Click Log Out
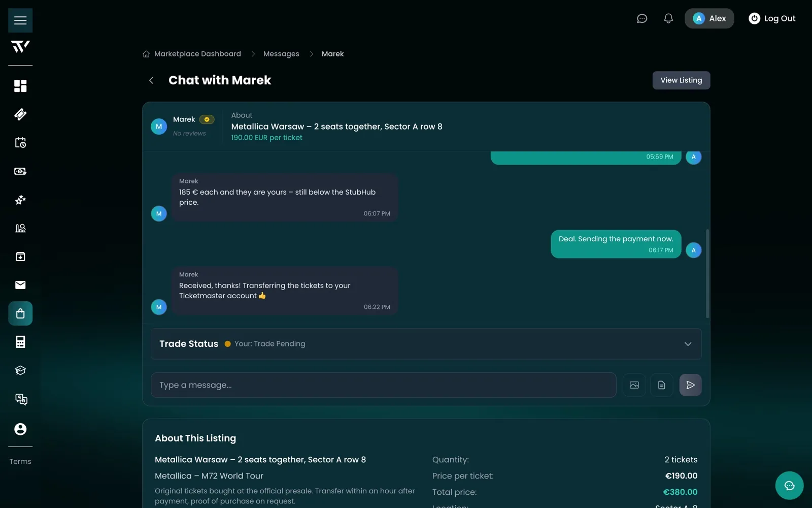This screenshot has width=812, height=508. coord(772,18)
